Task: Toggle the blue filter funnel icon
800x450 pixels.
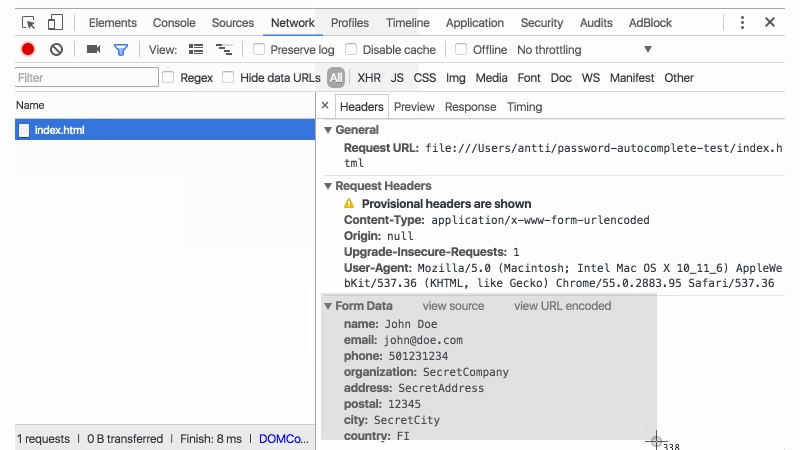Action: tap(121, 49)
